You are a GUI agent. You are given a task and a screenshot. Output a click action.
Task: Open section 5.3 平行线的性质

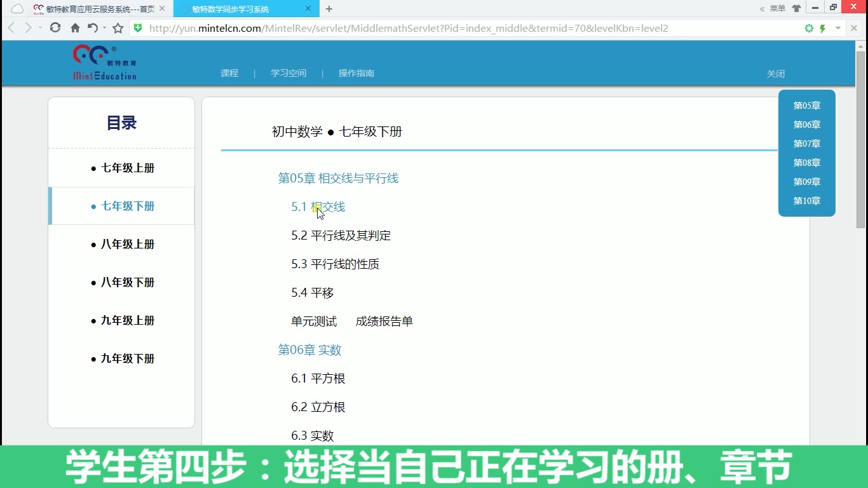click(x=336, y=264)
